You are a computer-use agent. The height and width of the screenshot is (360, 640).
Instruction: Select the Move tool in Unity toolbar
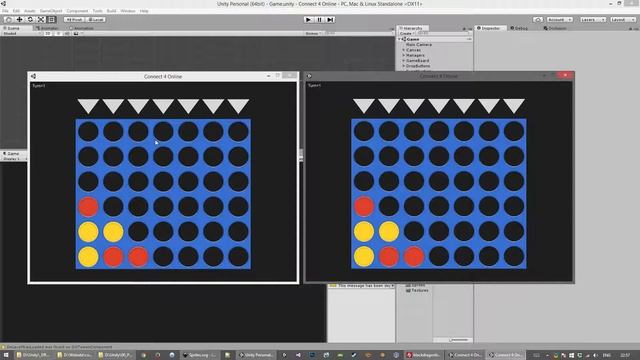(19, 20)
